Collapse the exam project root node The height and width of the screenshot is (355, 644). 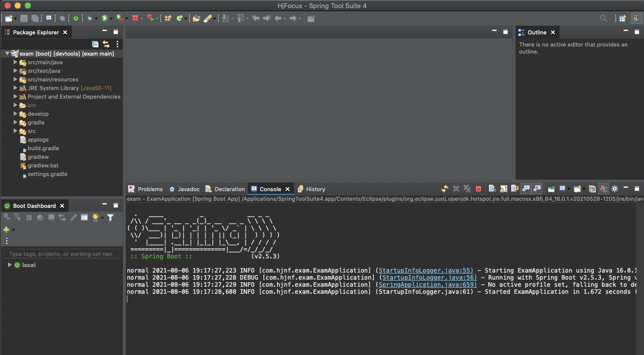[7, 54]
